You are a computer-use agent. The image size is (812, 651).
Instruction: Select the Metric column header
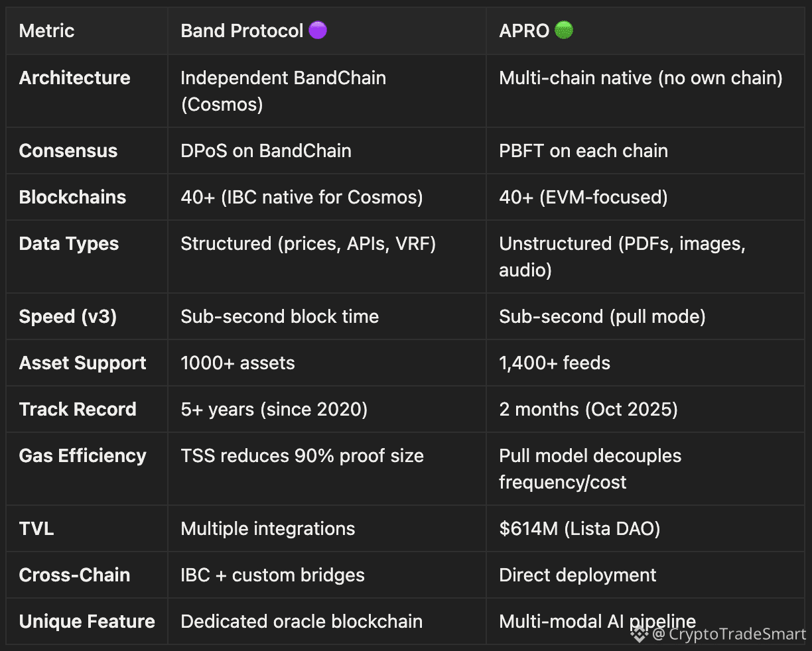(46, 30)
